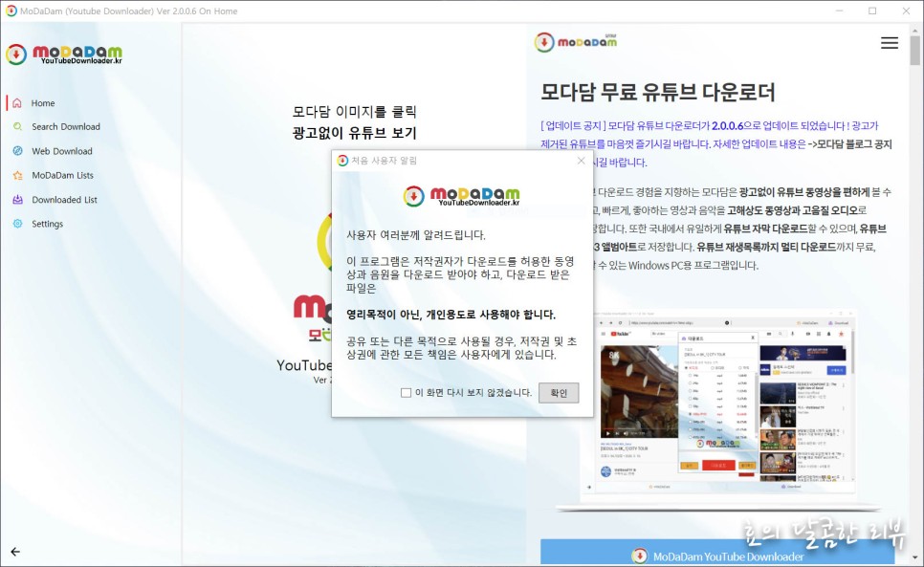Image resolution: width=924 pixels, height=567 pixels.
Task: Open Downloaded List via the download tray icon
Action: 17,199
